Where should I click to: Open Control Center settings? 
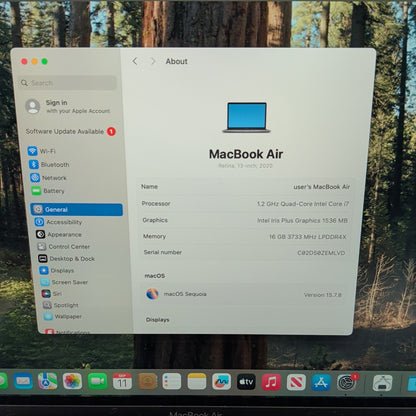[64, 247]
